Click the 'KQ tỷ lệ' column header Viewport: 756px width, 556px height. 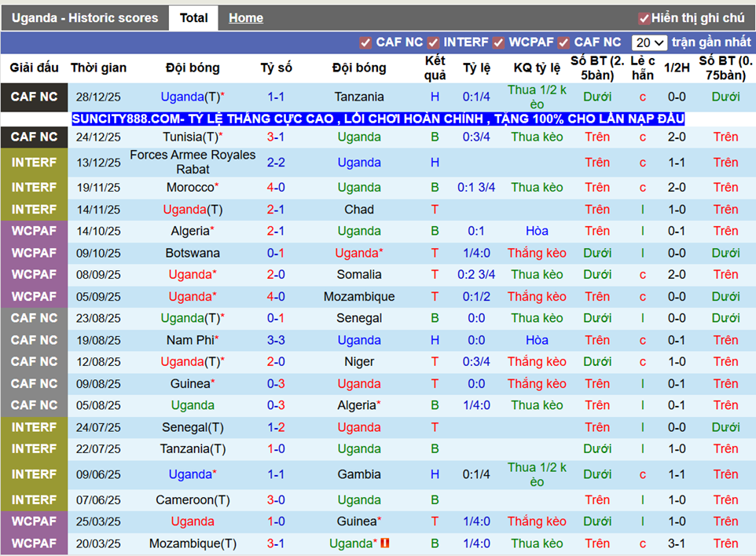(x=537, y=68)
